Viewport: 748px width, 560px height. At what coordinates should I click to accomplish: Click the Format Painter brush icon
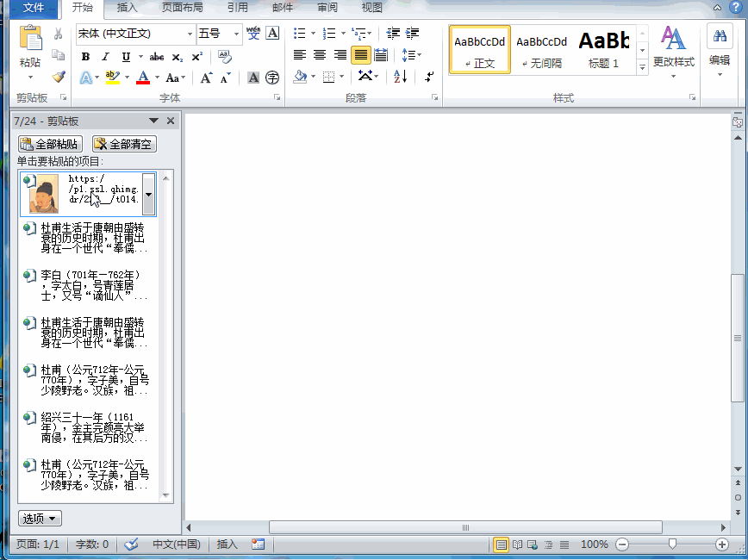(58, 77)
